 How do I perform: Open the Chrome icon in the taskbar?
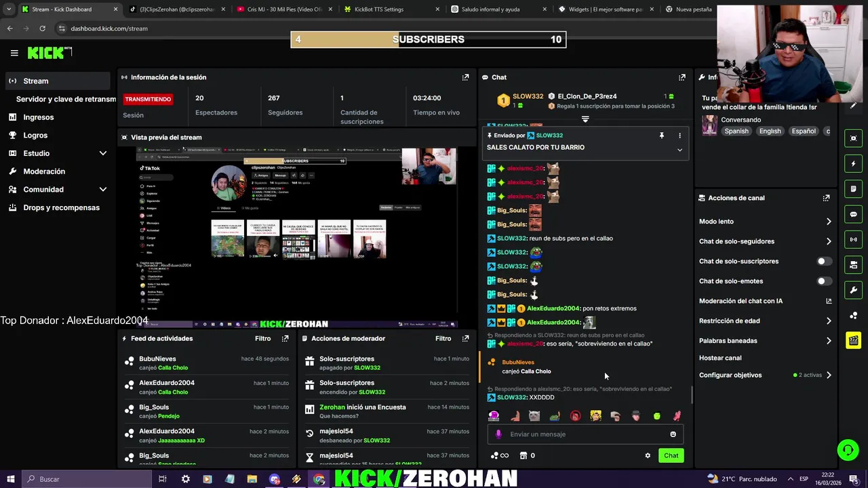(319, 479)
